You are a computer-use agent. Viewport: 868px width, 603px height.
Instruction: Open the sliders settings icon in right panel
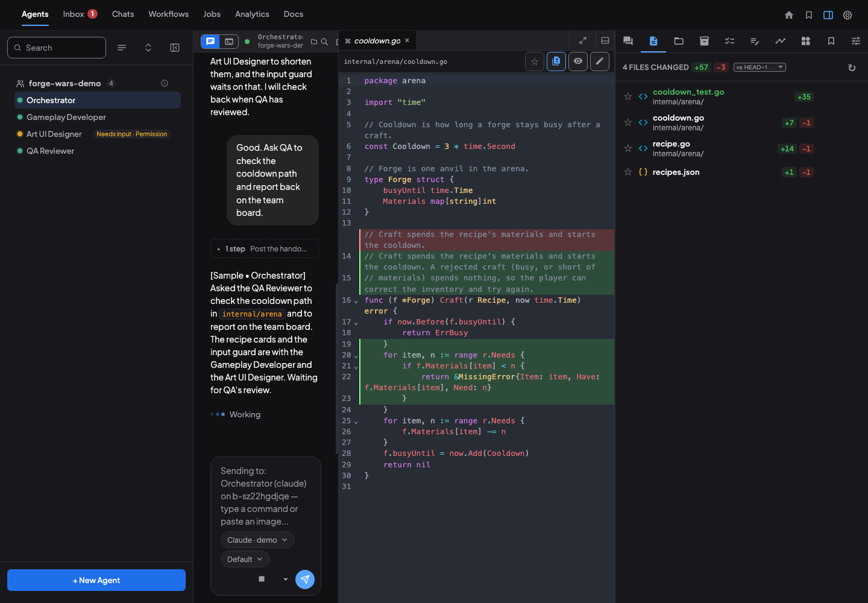tap(856, 41)
